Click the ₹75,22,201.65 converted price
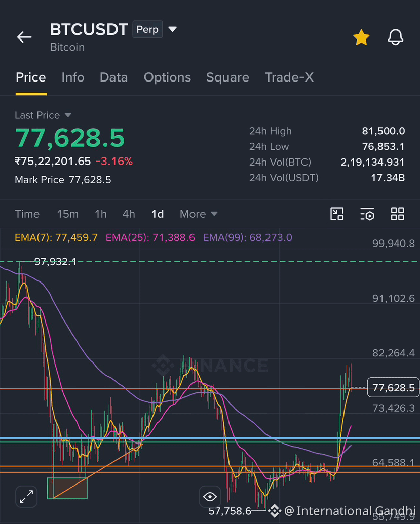The image size is (420, 524). tap(53, 162)
